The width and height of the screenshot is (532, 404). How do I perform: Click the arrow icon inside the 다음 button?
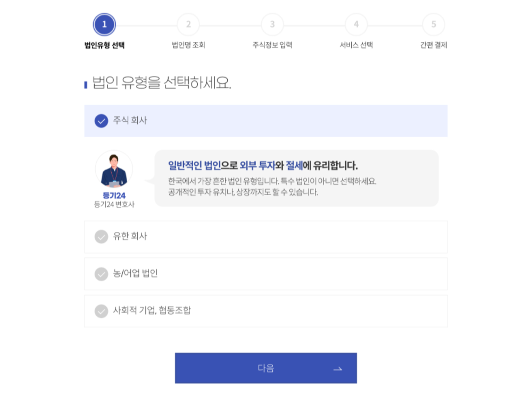pyautogui.click(x=337, y=368)
